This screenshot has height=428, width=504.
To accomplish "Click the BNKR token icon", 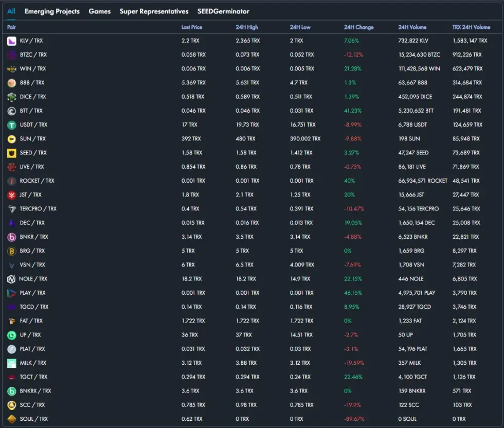I will click(x=11, y=237).
